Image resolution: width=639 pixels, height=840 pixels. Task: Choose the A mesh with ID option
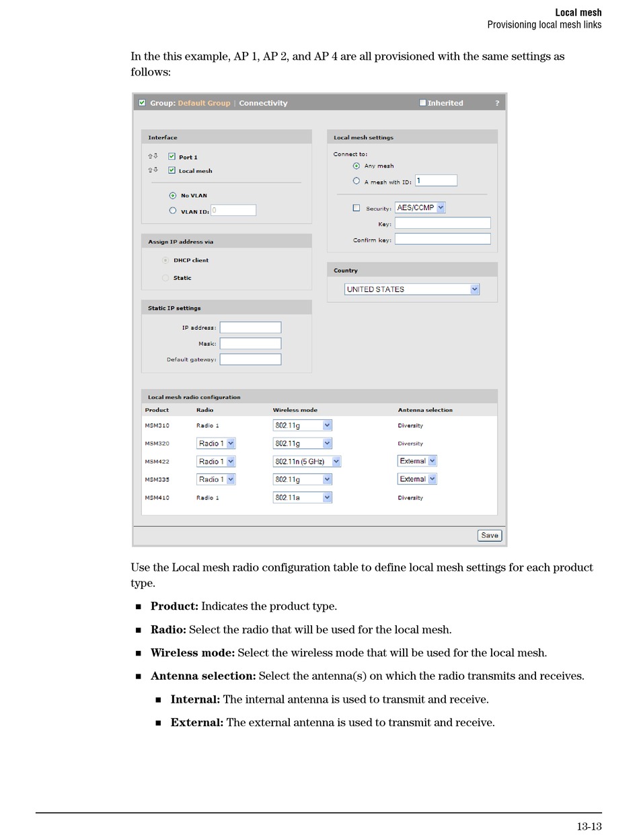[356, 181]
